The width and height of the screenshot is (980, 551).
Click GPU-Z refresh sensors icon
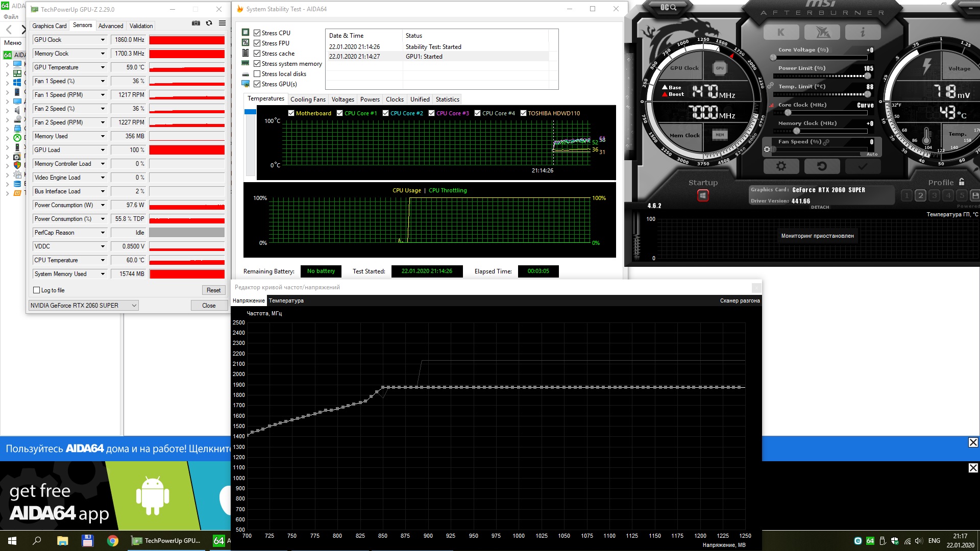209,23
